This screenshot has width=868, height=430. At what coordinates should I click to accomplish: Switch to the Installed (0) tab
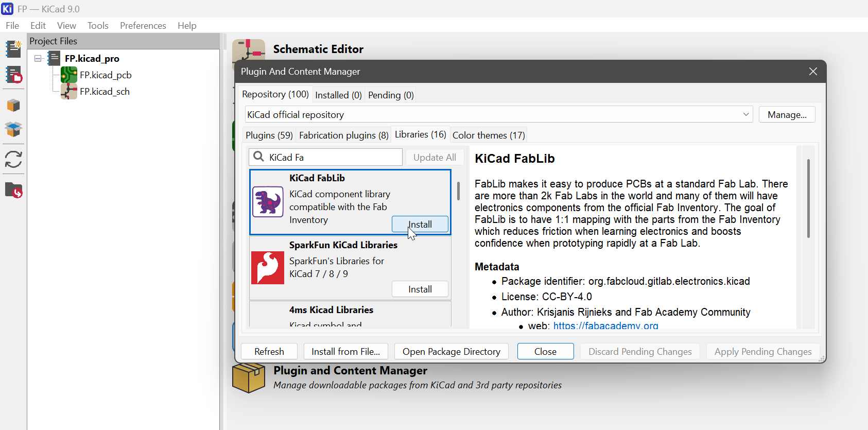tap(338, 95)
